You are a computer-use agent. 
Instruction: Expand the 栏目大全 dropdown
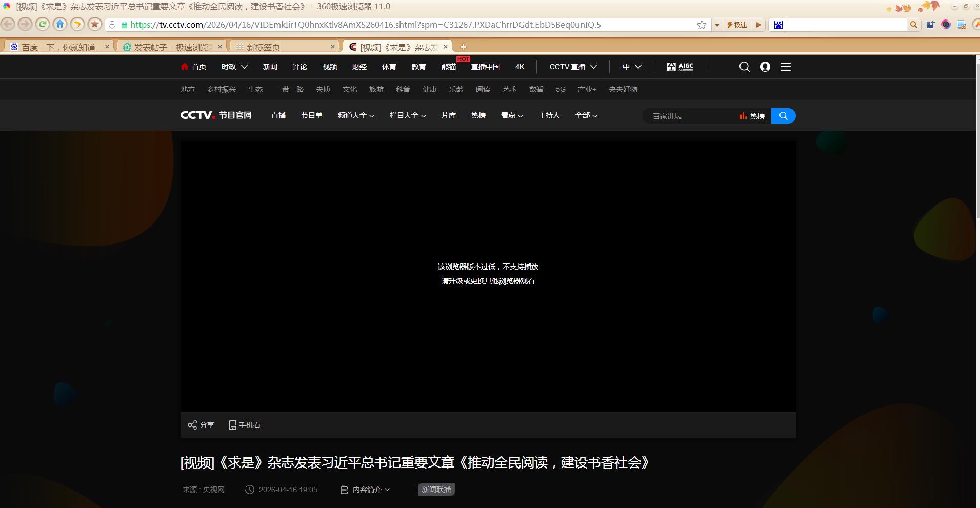tap(408, 115)
